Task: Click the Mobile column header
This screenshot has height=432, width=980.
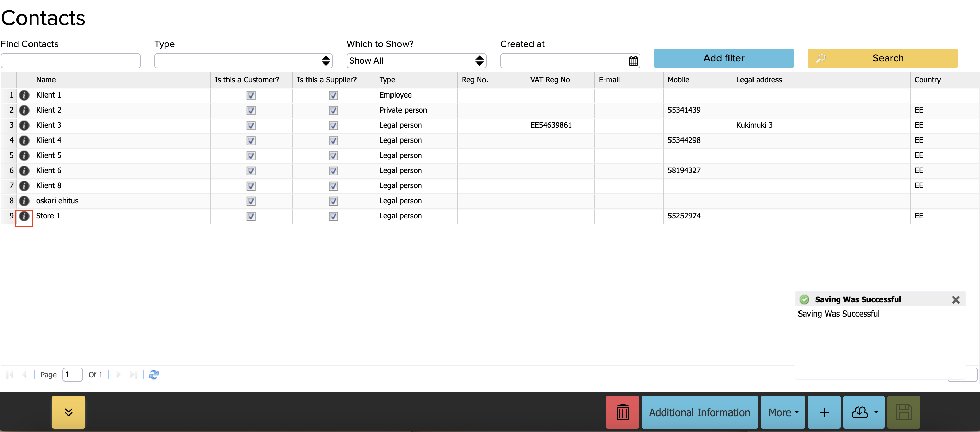Action: (x=678, y=80)
